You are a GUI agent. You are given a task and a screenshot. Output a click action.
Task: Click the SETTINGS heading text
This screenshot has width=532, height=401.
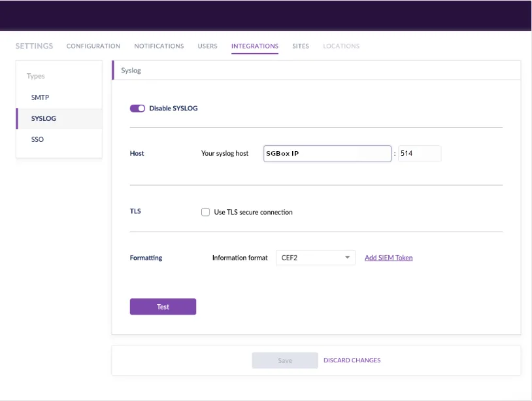(x=34, y=46)
